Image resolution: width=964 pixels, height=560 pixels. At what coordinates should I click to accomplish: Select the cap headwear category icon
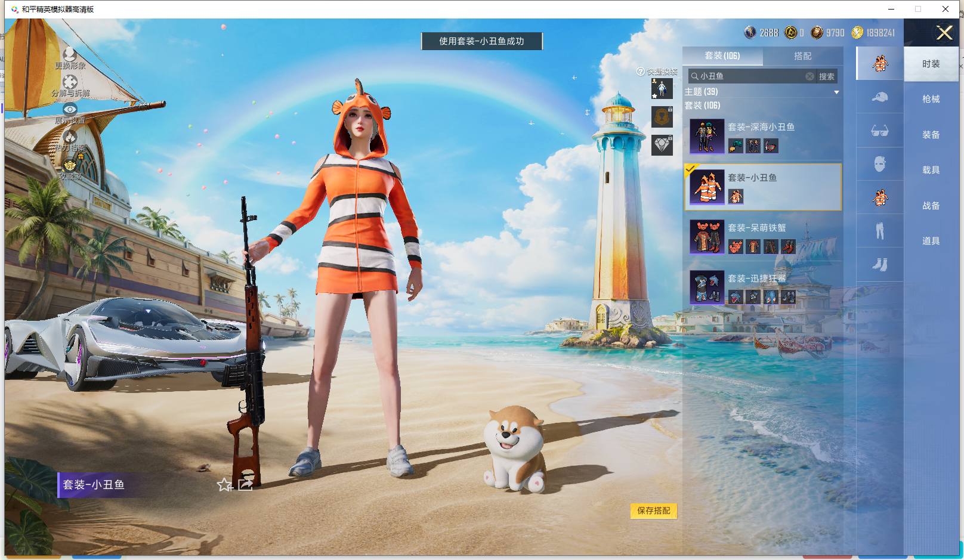[x=880, y=97]
